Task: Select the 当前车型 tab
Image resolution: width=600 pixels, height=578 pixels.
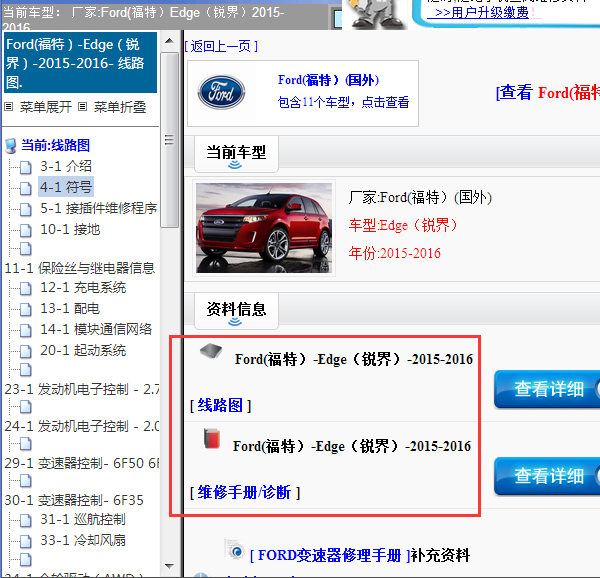Action: 236,154
